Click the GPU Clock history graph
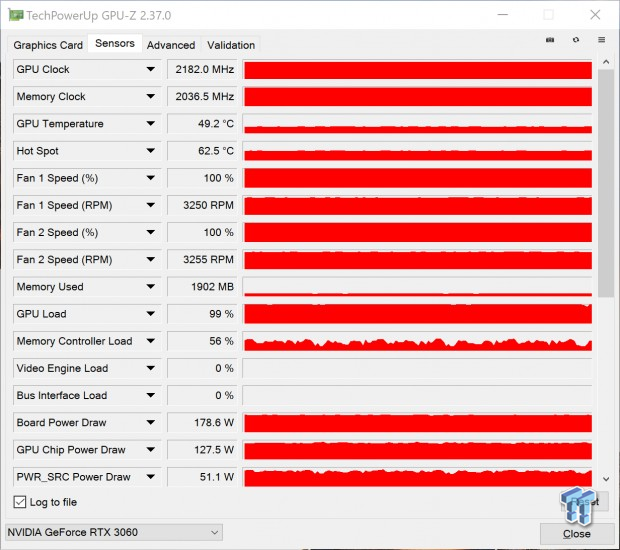This screenshot has height=550, width=620. [x=418, y=70]
